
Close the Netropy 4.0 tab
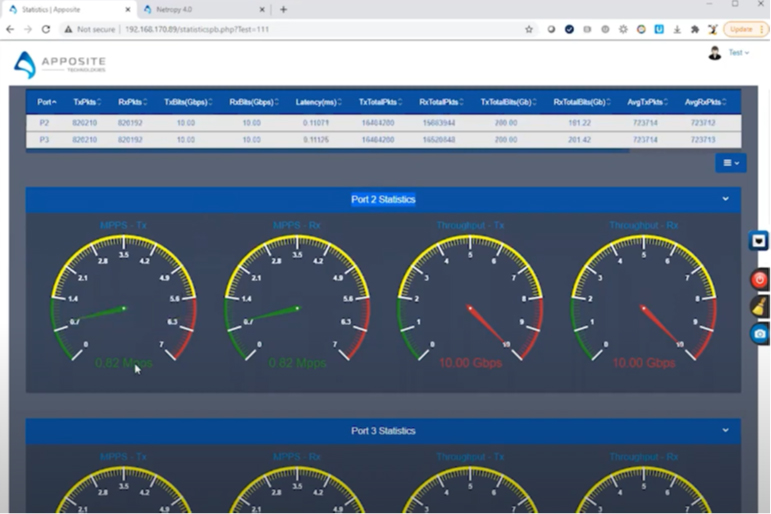(262, 9)
